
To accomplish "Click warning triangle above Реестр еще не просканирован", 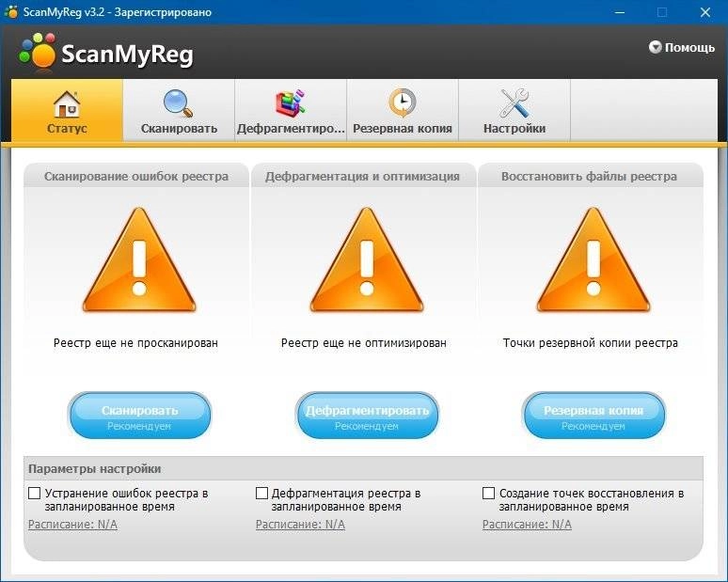I will tap(139, 260).
